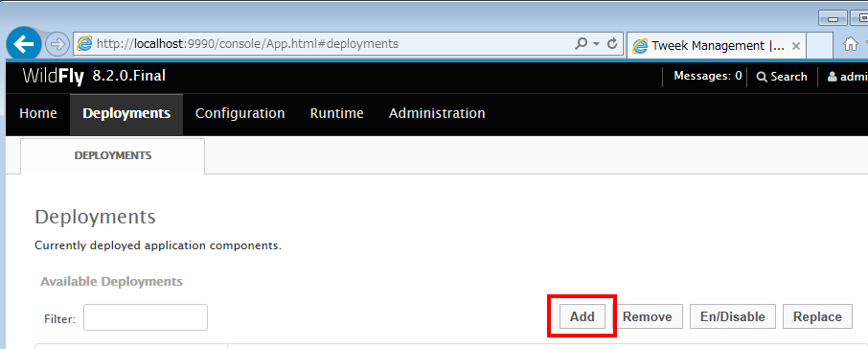Click the IE page icon in address bar
This screenshot has width=868, height=349.
point(84,44)
